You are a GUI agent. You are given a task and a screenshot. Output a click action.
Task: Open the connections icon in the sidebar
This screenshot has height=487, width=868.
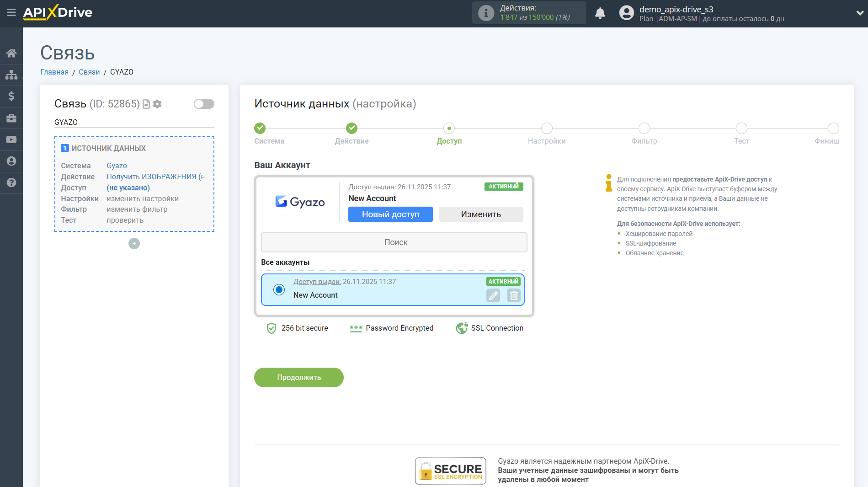11,74
